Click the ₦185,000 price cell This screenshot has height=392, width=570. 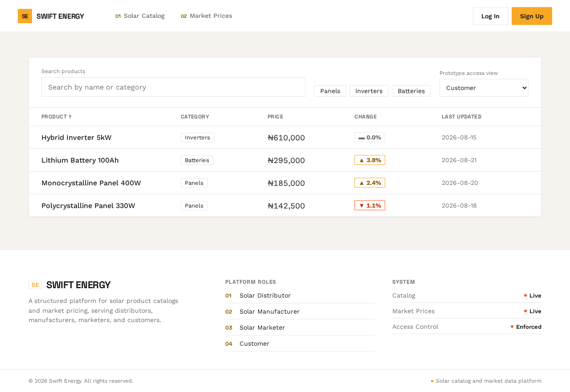(286, 183)
